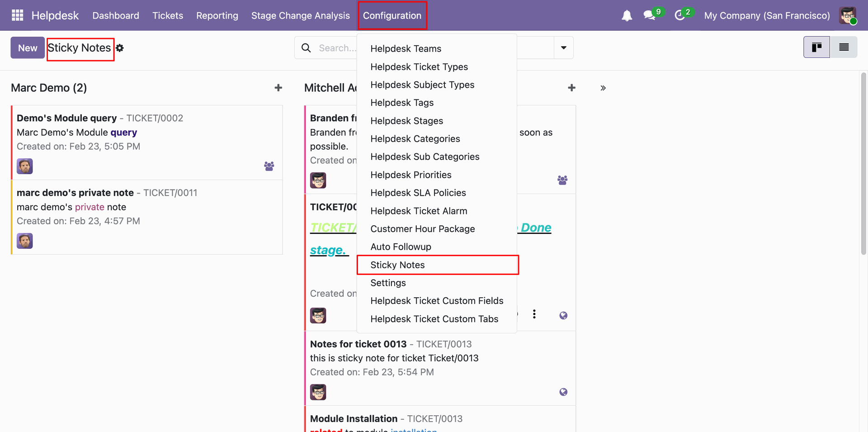This screenshot has width=868, height=432.
Task: Select Helpdesk Stages from Configuration menu
Action: tap(406, 121)
